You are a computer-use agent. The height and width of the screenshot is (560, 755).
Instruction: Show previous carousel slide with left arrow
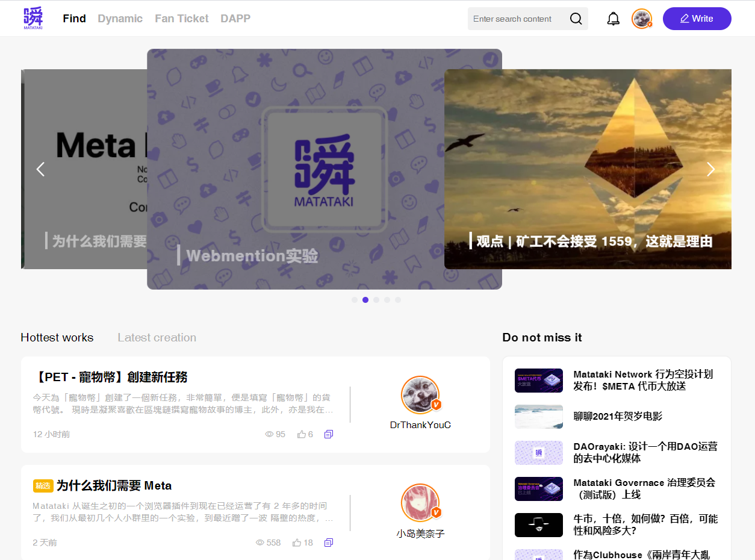pyautogui.click(x=40, y=169)
